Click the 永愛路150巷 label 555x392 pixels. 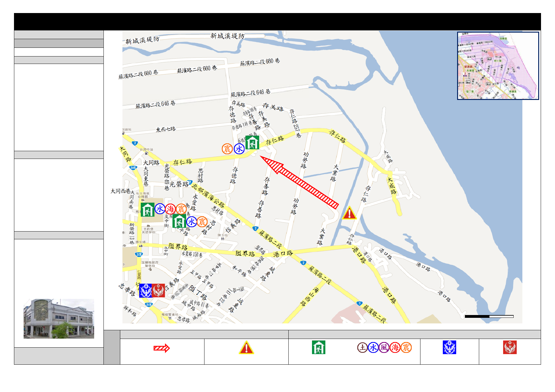click(x=192, y=255)
